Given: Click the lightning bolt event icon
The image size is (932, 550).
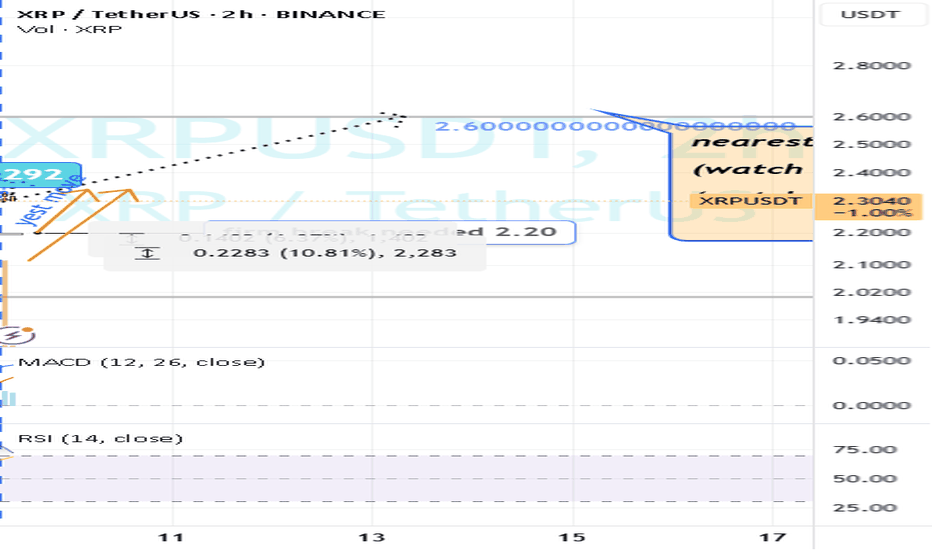Looking at the screenshot, I should (15, 335).
